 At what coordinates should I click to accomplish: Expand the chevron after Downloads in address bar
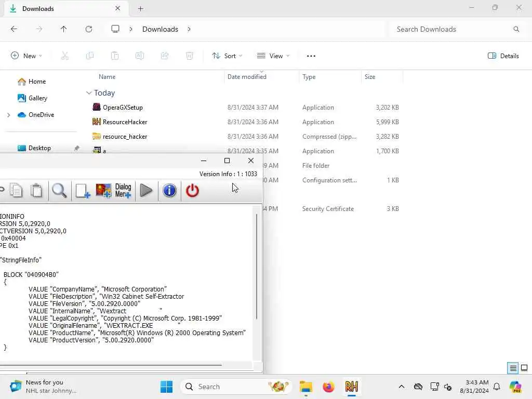(x=189, y=29)
